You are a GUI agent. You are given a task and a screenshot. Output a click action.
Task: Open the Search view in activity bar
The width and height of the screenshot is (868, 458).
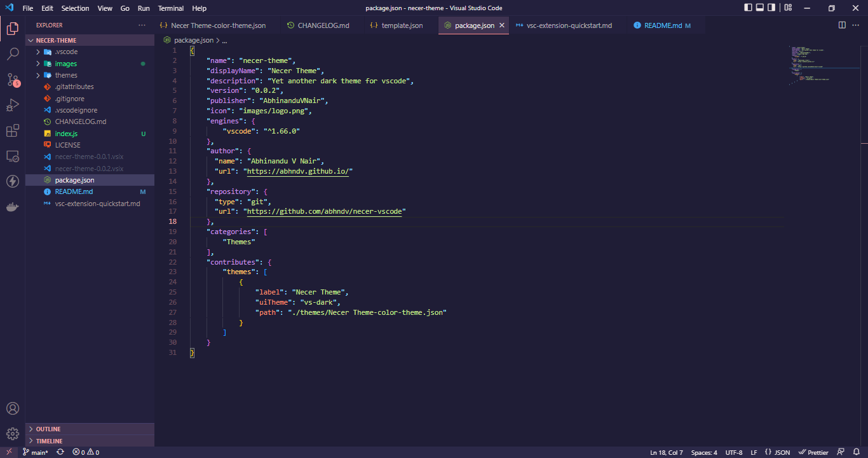tap(13, 54)
